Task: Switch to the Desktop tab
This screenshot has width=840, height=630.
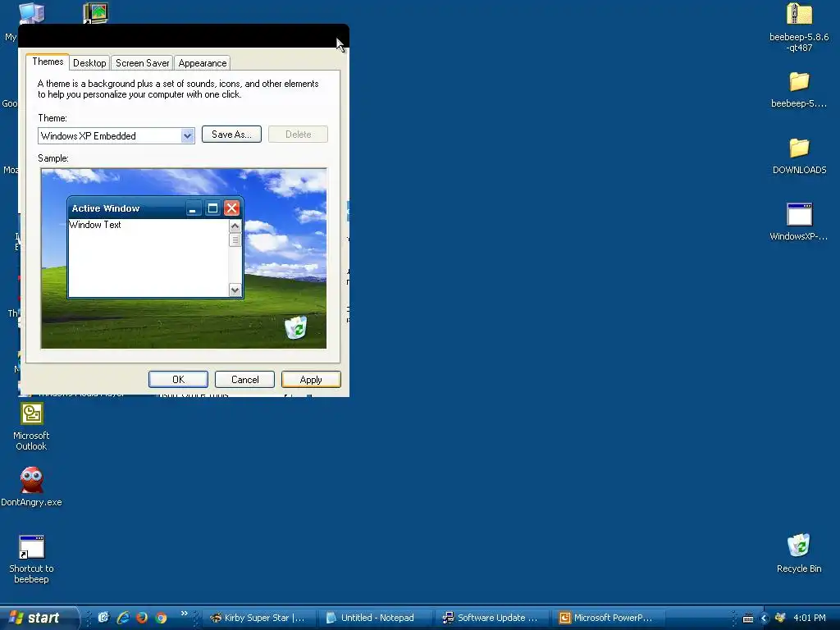Action: click(x=89, y=63)
